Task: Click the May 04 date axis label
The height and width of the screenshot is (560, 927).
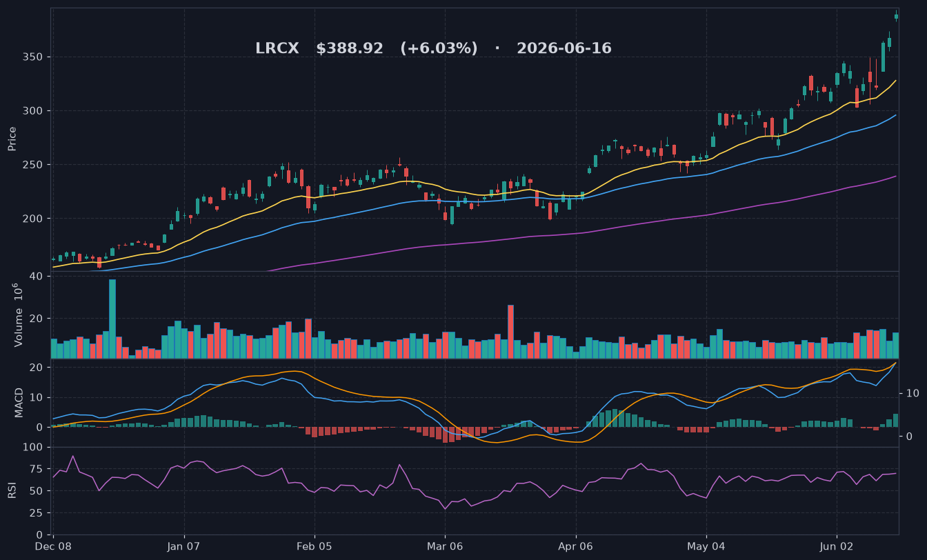Action: point(706,546)
